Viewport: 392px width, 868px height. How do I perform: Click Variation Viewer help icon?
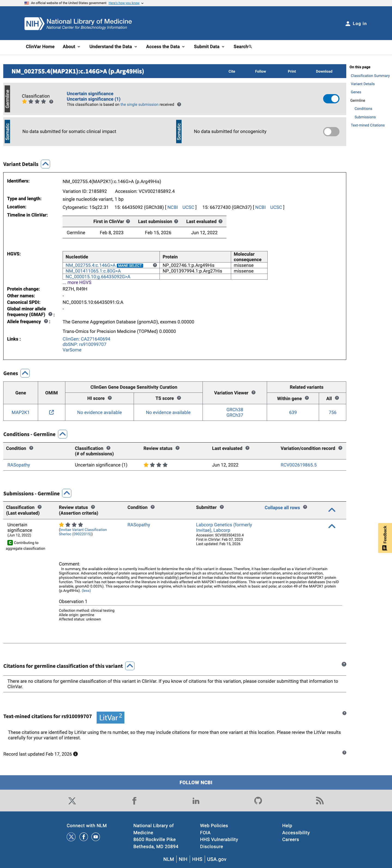click(253, 392)
